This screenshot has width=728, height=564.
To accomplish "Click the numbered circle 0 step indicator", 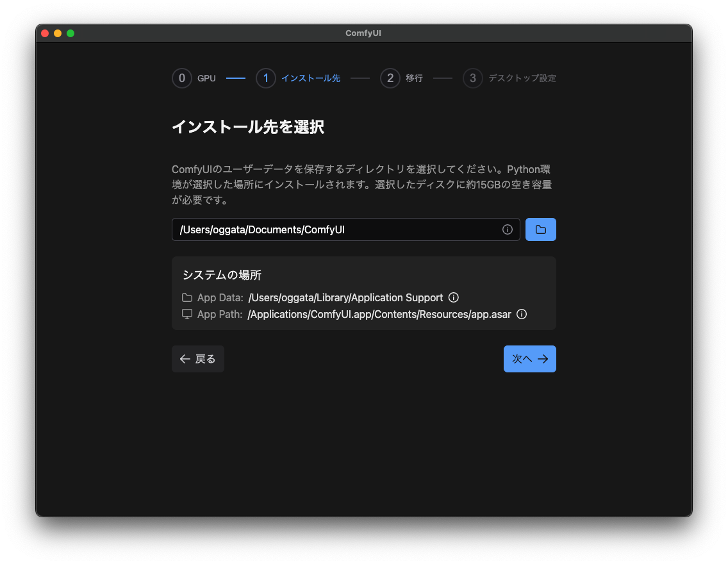I will [x=181, y=78].
